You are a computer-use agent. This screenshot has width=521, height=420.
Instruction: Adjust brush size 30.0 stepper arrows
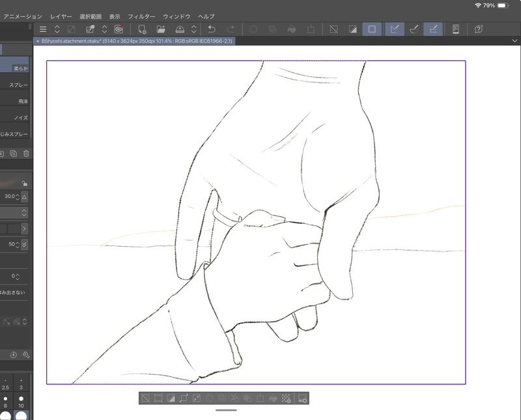(x=18, y=197)
